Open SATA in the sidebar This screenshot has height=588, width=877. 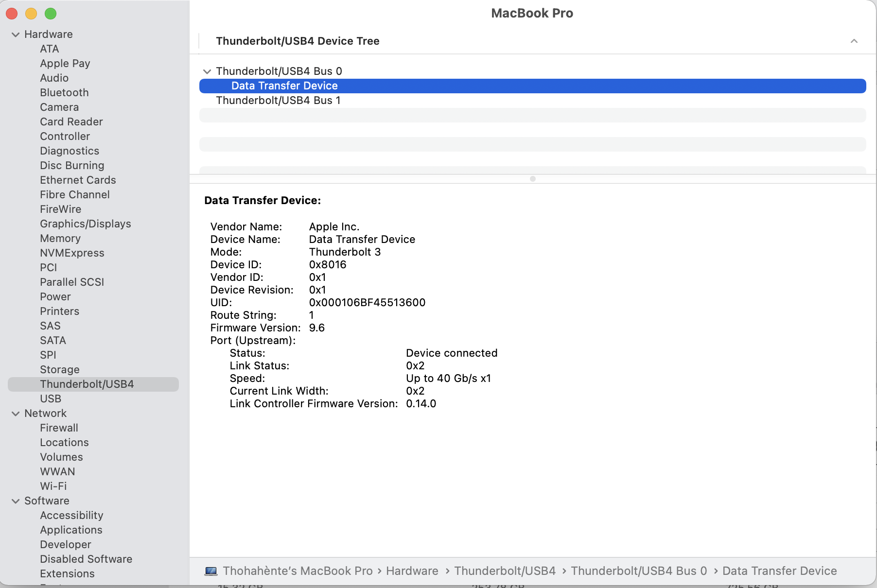tap(53, 341)
